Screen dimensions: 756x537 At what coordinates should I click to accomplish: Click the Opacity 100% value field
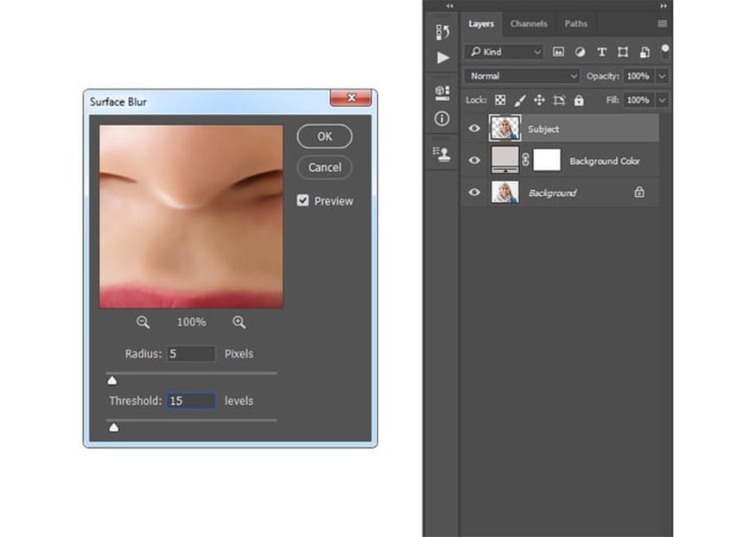pos(640,76)
